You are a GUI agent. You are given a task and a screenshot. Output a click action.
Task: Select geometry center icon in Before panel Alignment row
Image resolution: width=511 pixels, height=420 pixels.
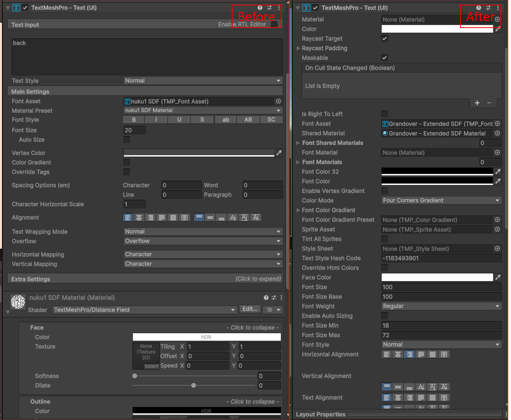point(185,217)
